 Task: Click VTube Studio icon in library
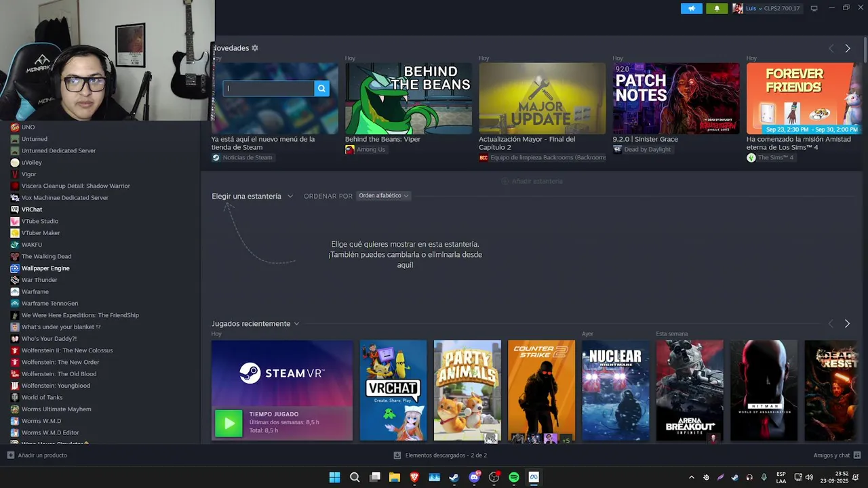15,221
